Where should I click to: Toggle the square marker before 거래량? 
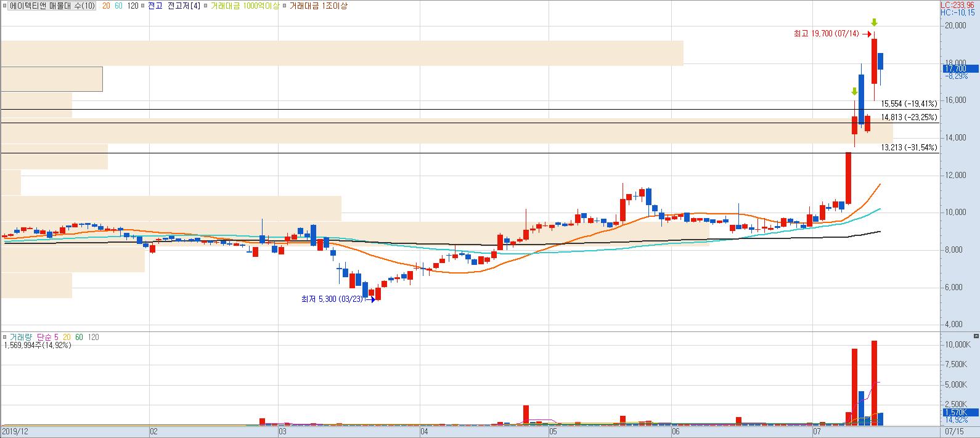[x=6, y=337]
